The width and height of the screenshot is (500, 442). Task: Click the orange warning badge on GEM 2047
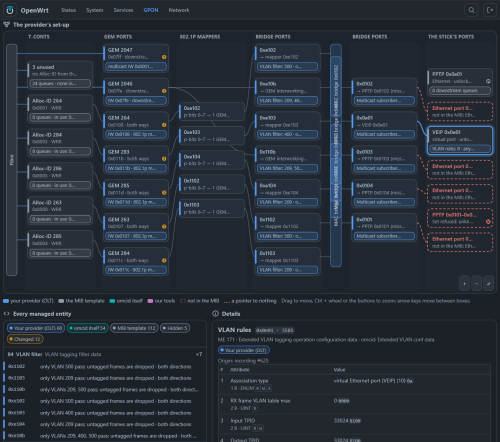pyautogui.click(x=164, y=57)
